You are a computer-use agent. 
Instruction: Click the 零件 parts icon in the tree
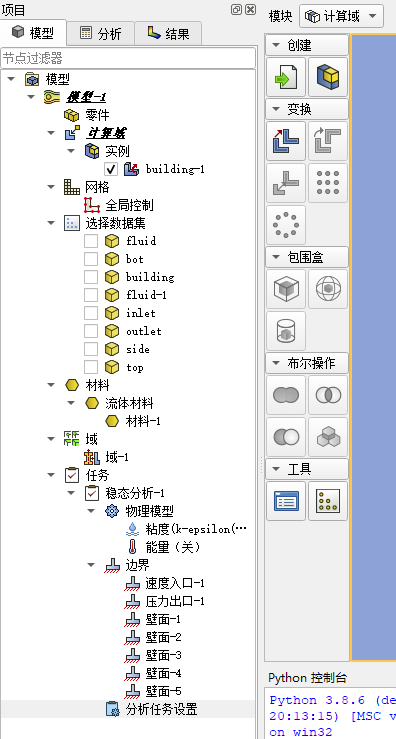[x=71, y=115]
